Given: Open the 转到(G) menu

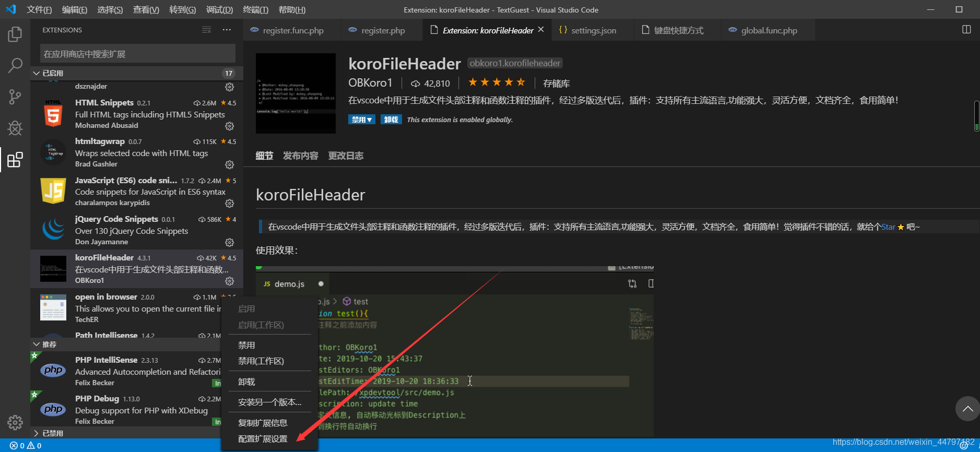Looking at the screenshot, I should [x=183, y=10].
